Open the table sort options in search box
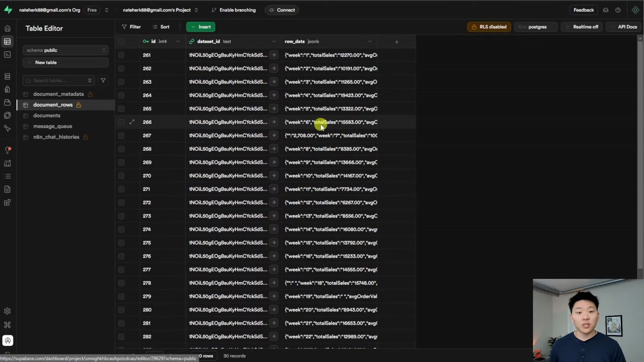 coord(90,80)
